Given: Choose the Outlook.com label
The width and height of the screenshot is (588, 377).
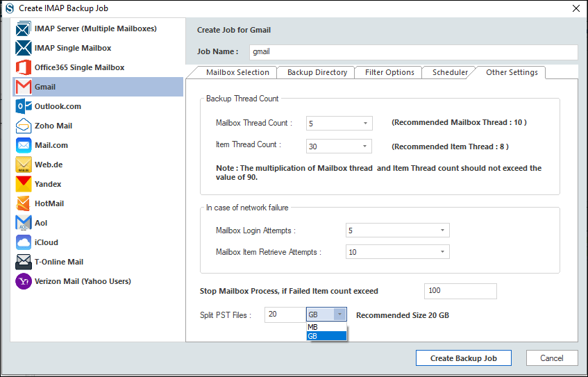Looking at the screenshot, I should (x=58, y=106).
